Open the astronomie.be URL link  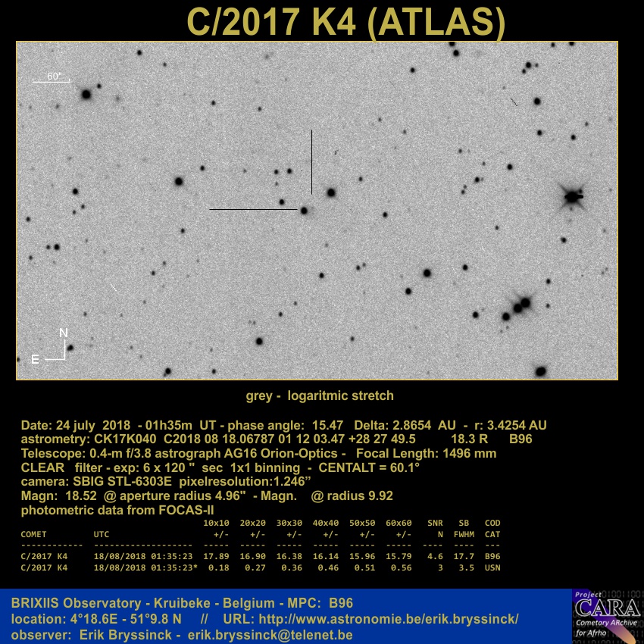(x=389, y=619)
